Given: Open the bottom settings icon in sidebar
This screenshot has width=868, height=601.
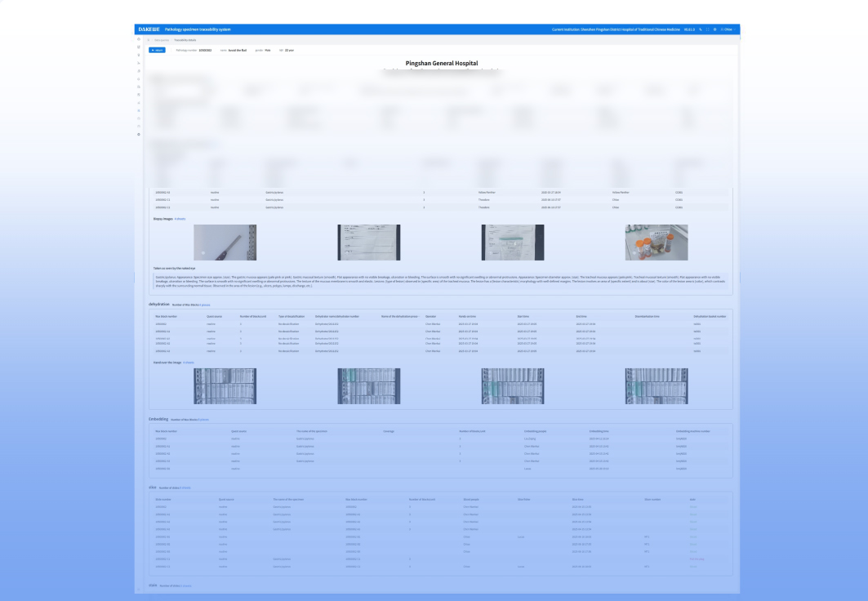Looking at the screenshot, I should coord(139,134).
